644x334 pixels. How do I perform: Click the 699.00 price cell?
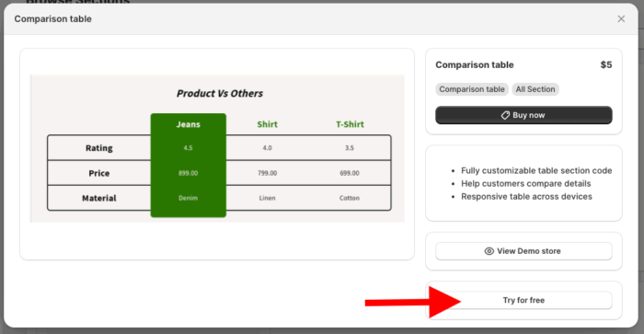coord(350,173)
